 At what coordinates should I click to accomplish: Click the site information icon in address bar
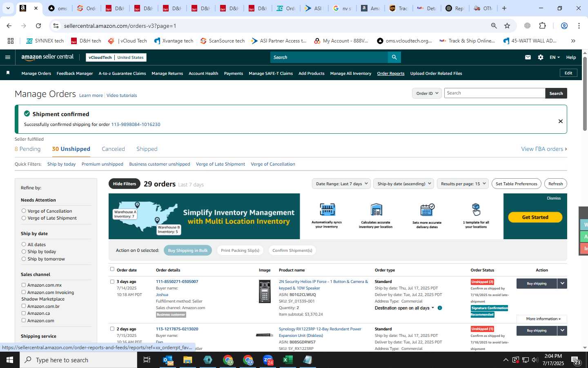pyautogui.click(x=56, y=26)
